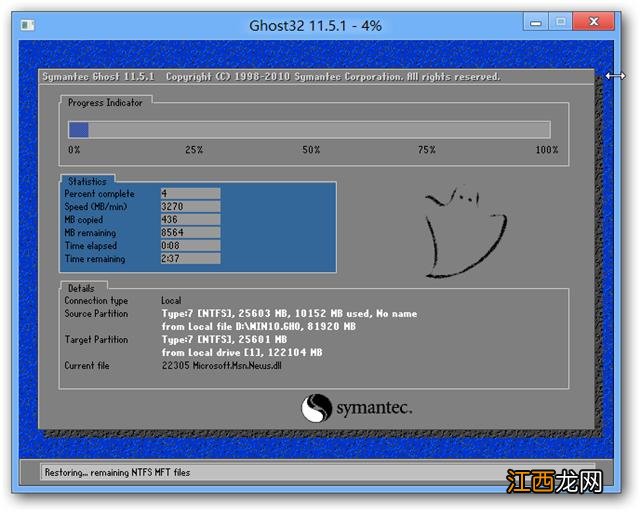
Task: Click the Target Partition label
Action: [96, 340]
